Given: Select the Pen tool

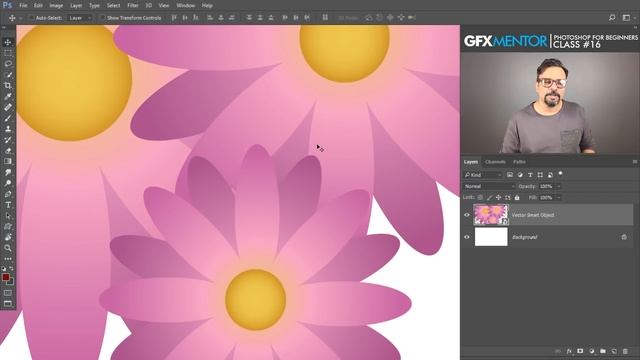Looking at the screenshot, I should (x=8, y=194).
